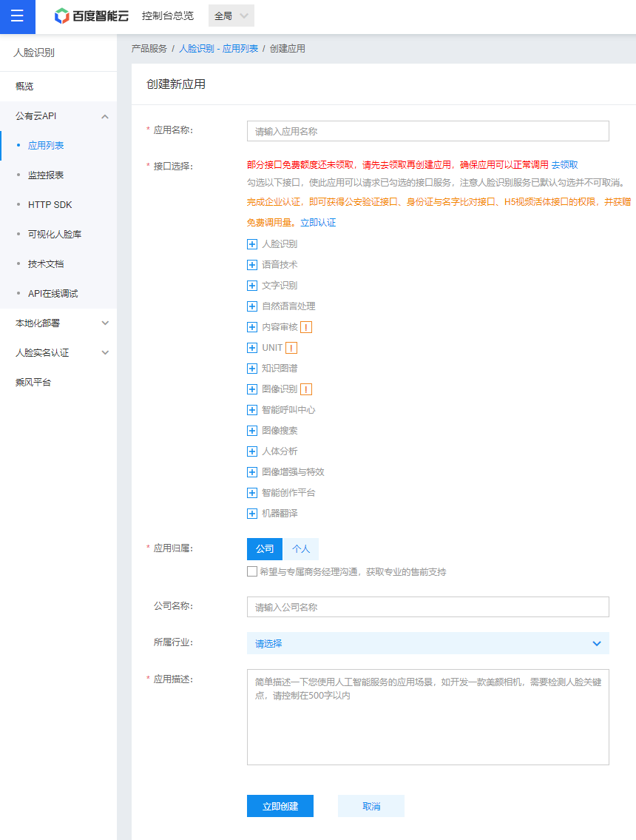This screenshot has width=636, height=840.
Task: Open the 全局 region dropdown
Action: coord(231,16)
